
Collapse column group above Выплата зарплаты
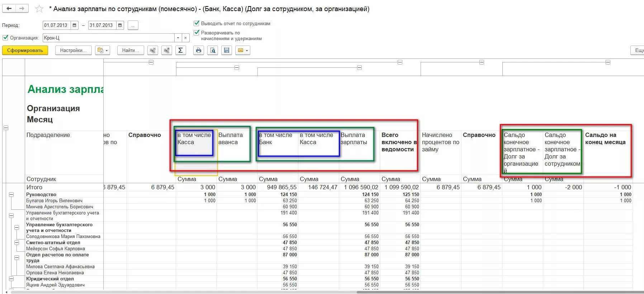[359, 68]
